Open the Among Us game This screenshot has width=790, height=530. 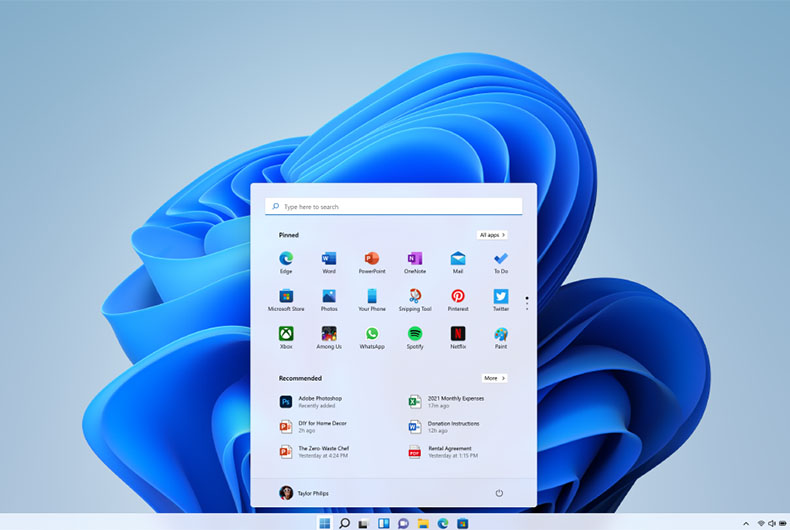point(329,338)
